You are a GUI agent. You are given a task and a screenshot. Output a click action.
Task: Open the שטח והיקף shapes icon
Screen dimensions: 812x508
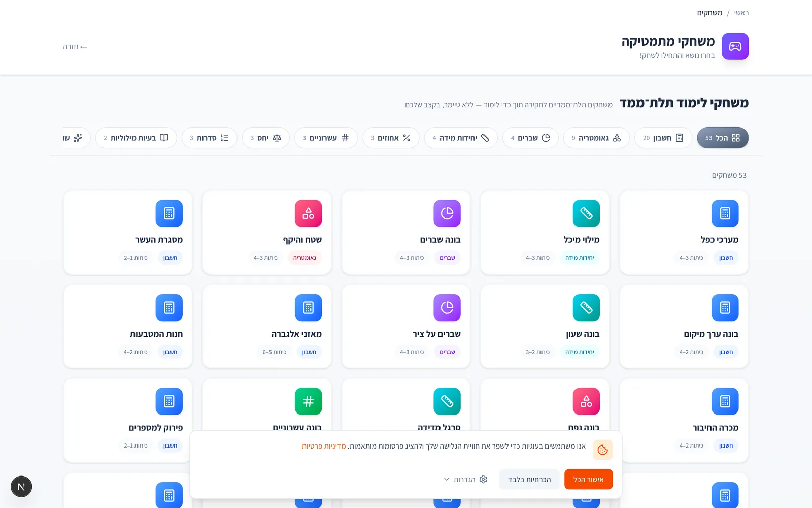tap(308, 213)
